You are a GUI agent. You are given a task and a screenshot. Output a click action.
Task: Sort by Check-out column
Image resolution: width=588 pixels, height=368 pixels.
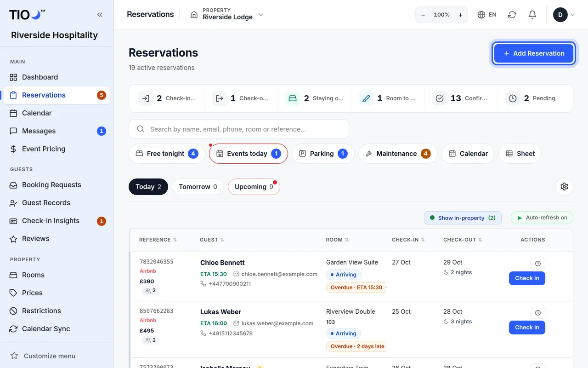tap(463, 240)
